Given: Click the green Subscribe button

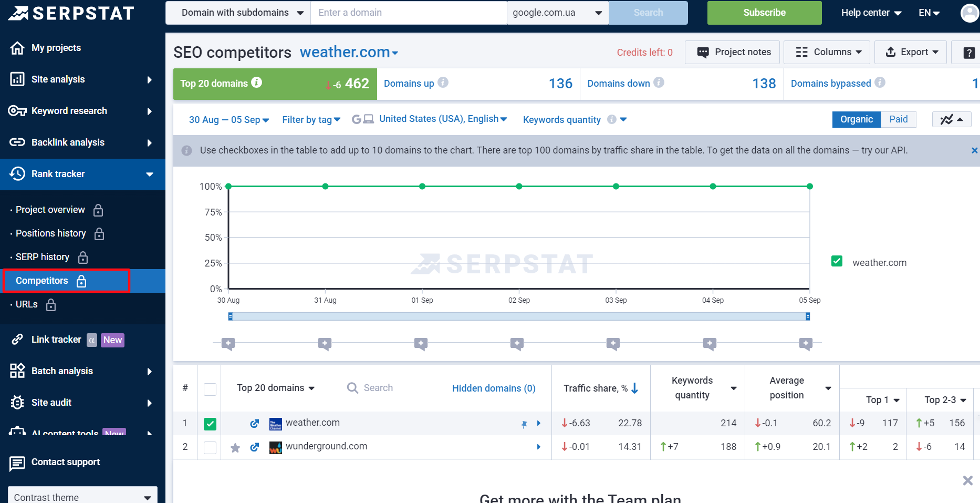Looking at the screenshot, I should pyautogui.click(x=764, y=13).
